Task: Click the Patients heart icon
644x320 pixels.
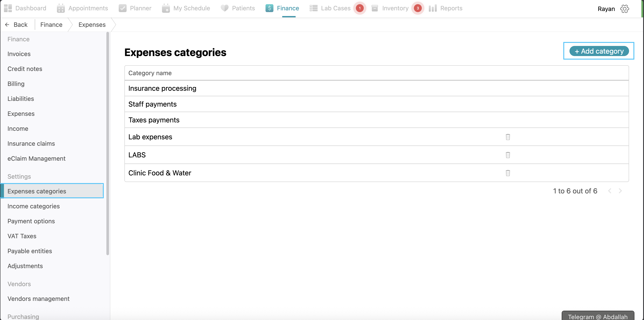Action: coord(224,8)
